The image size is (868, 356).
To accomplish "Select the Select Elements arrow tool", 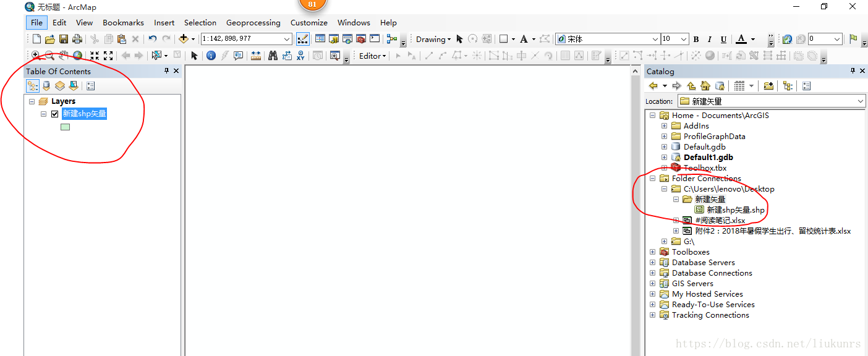I will (x=194, y=56).
